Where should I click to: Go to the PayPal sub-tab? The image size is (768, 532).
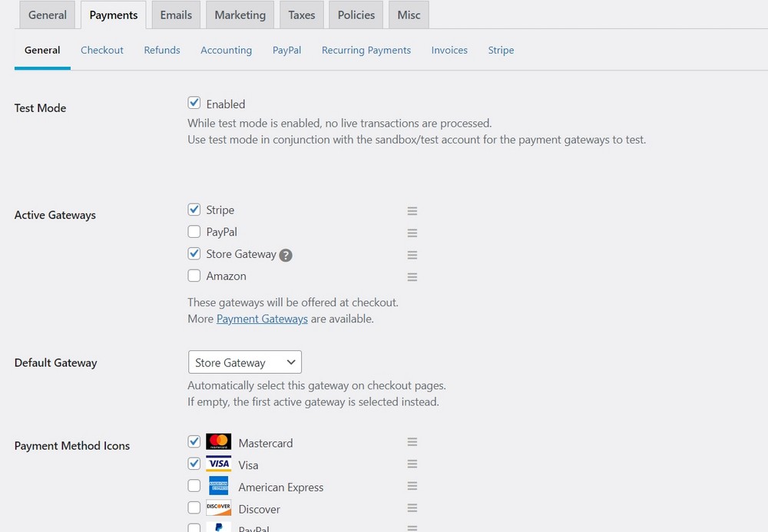coord(286,50)
